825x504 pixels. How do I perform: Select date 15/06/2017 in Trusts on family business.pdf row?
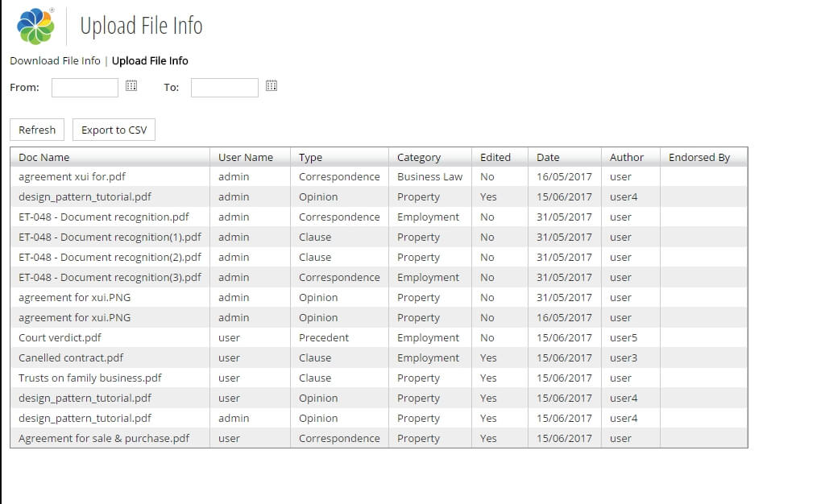click(564, 378)
